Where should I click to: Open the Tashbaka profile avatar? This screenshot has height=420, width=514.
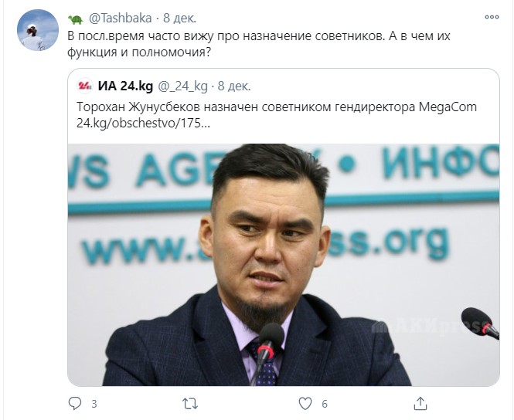point(38,30)
